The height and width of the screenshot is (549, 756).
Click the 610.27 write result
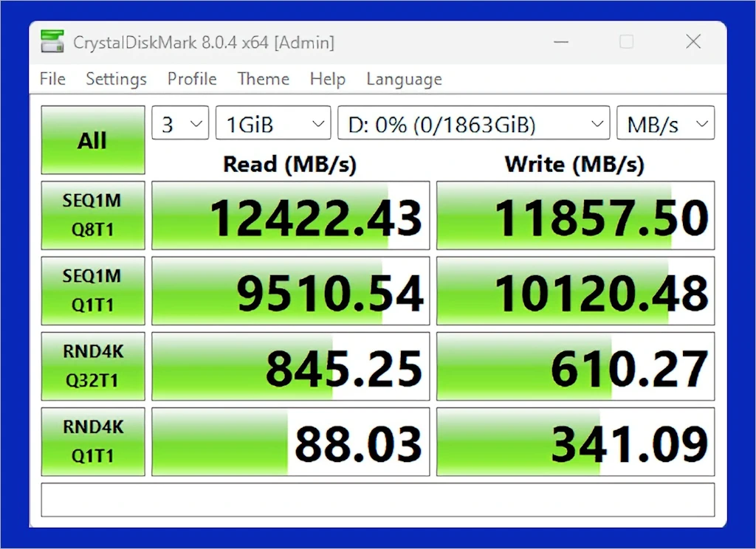pyautogui.click(x=576, y=366)
